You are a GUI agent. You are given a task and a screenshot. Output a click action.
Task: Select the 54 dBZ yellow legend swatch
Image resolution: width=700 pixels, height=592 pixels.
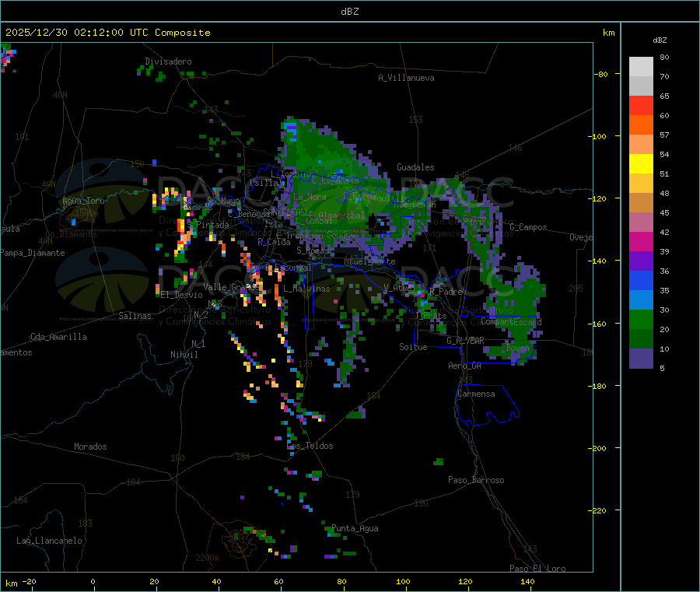(x=641, y=164)
